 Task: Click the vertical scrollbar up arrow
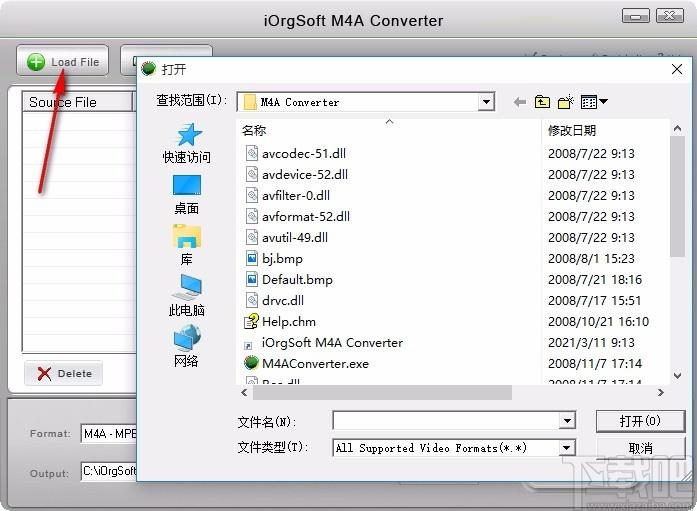pyautogui.click(x=677, y=128)
